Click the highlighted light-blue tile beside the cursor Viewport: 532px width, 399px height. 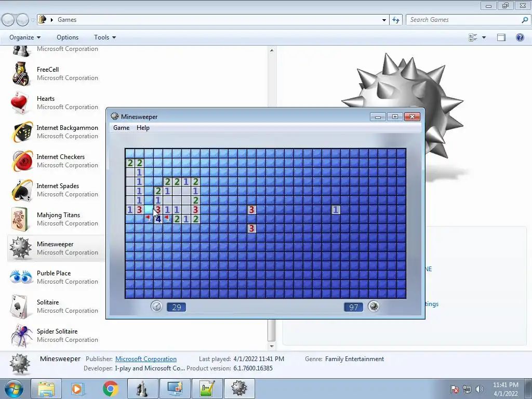click(149, 210)
